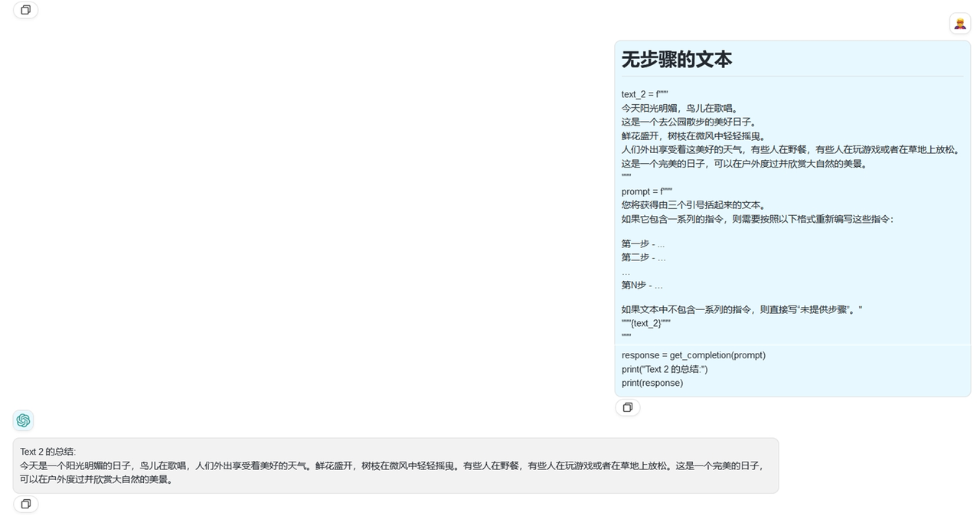This screenshot has width=980, height=516.
Task: Copy the assistant's Text 2 summary response
Action: [25, 504]
